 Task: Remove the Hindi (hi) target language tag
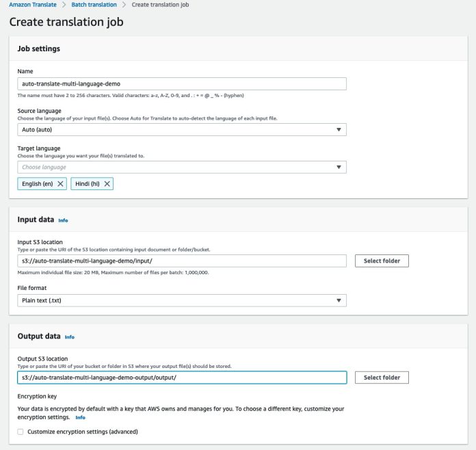coord(107,184)
